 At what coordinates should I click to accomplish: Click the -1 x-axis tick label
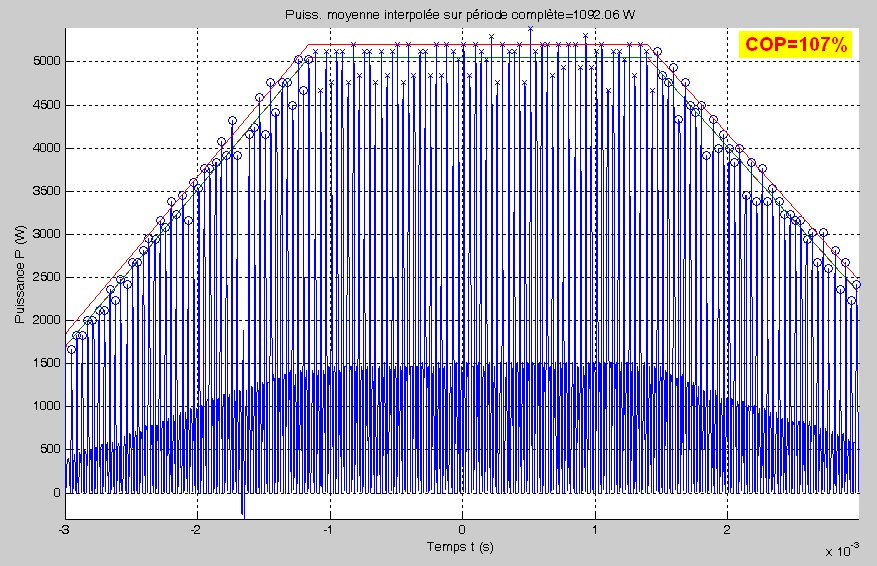[x=329, y=530]
